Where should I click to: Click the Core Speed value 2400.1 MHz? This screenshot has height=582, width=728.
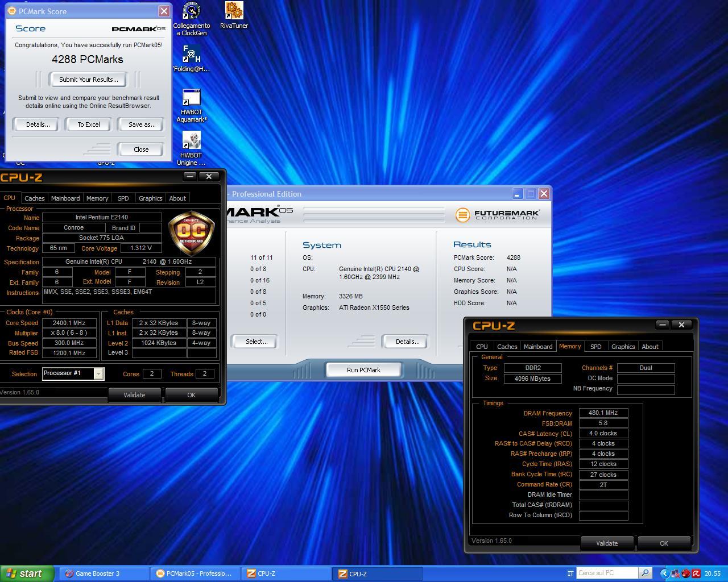(69, 323)
